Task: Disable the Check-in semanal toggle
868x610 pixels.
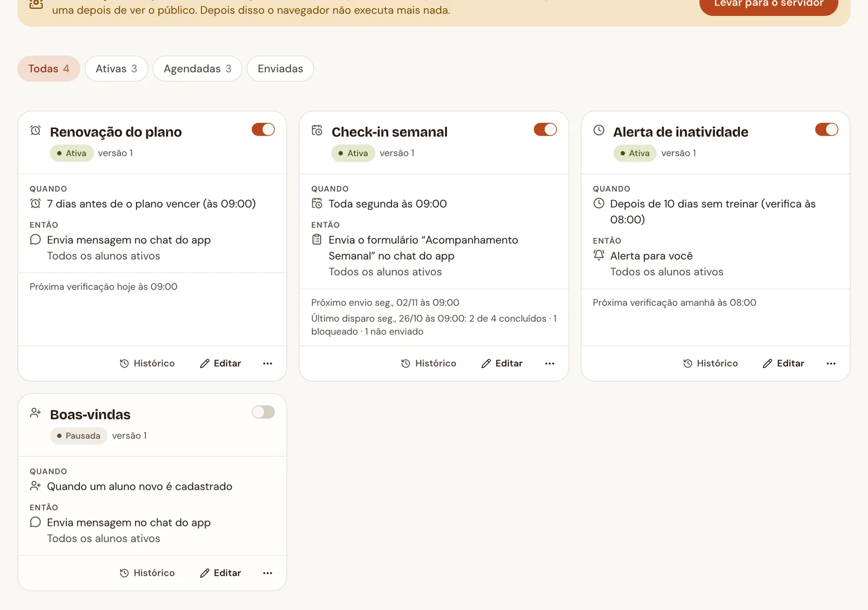Action: click(545, 130)
